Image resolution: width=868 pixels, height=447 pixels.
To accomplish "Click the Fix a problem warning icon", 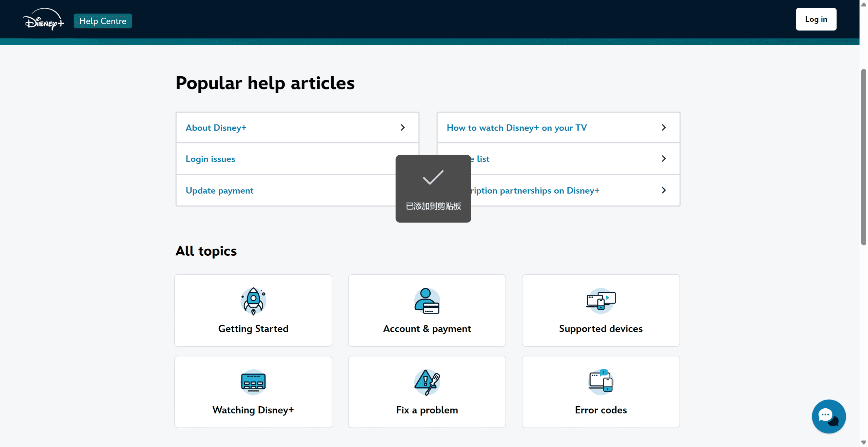I will [x=427, y=382].
